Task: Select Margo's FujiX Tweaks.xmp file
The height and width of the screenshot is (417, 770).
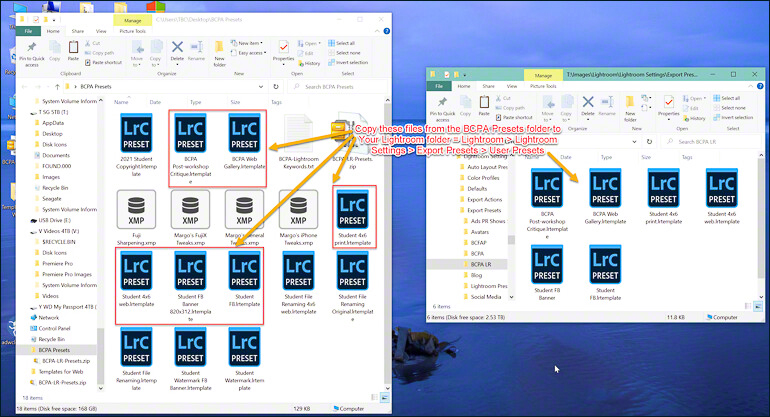Action: (191, 218)
